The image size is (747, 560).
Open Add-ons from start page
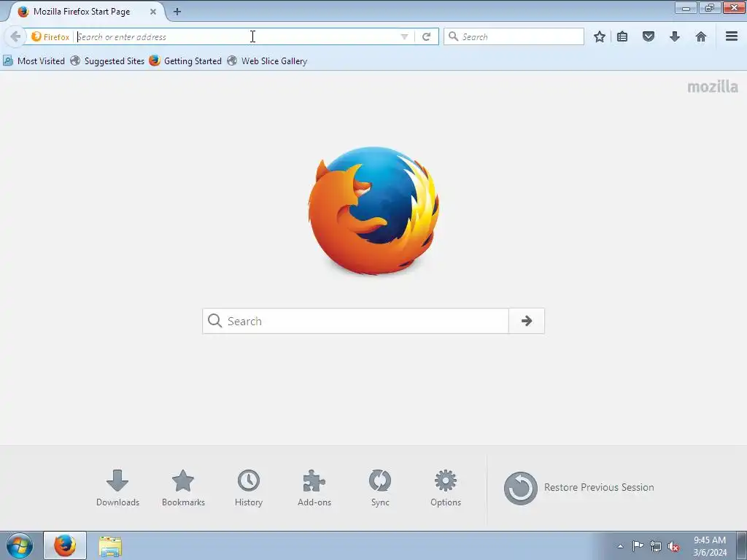[x=314, y=488]
